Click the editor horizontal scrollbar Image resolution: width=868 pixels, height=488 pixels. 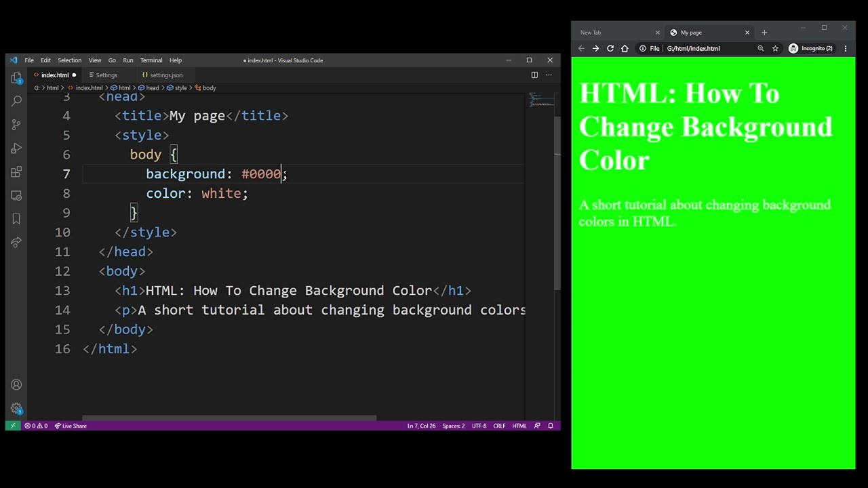pyautogui.click(x=229, y=418)
